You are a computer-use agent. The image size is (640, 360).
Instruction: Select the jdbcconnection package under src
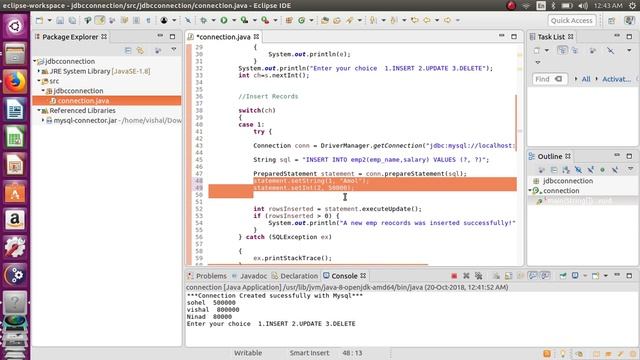coord(78,91)
